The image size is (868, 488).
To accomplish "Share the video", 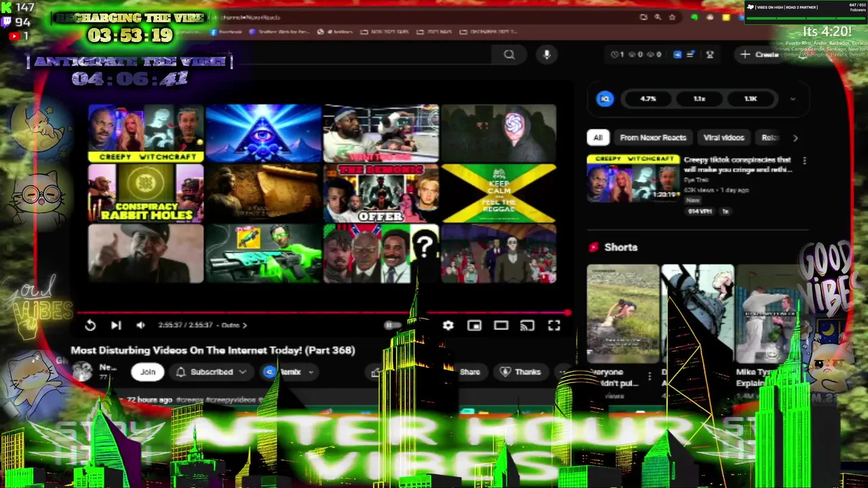I will tap(469, 371).
